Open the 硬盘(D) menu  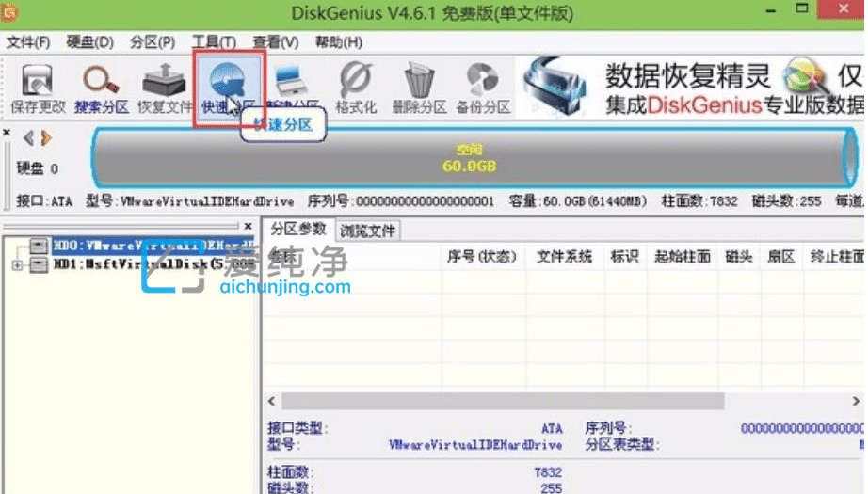[89, 42]
